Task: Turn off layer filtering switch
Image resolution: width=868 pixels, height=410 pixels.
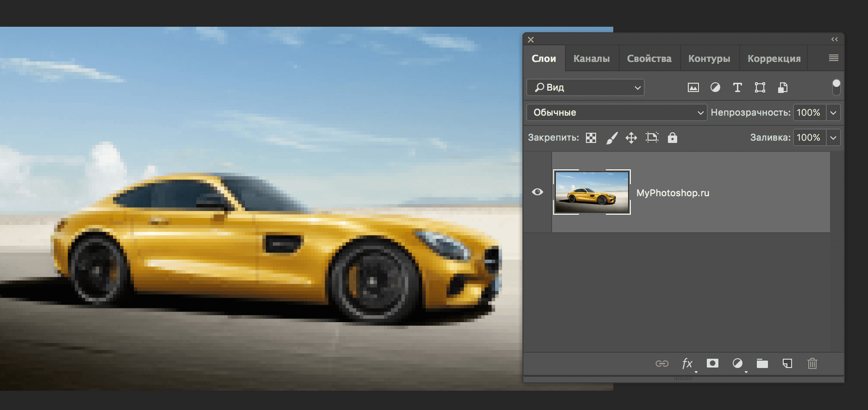Action: (x=836, y=87)
